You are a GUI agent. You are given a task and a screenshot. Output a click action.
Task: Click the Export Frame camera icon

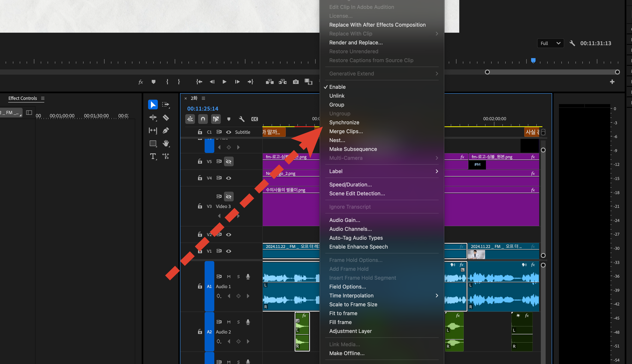pos(295,82)
